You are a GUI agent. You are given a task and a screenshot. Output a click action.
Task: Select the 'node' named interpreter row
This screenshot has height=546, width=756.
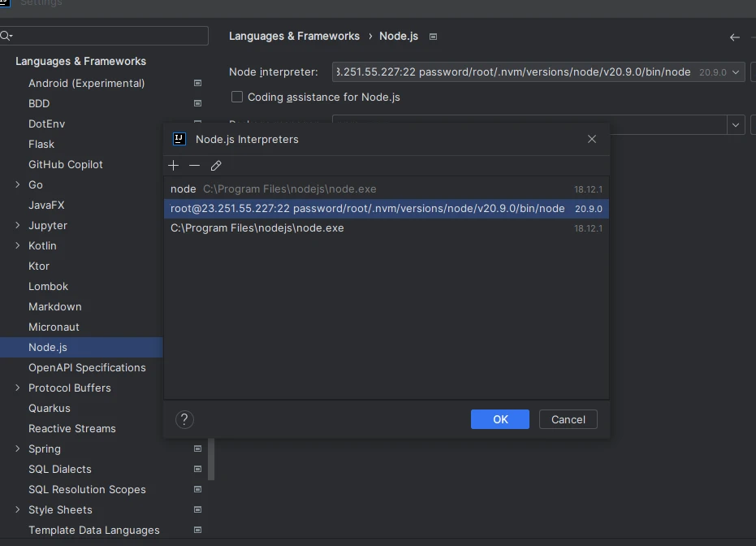pos(387,189)
